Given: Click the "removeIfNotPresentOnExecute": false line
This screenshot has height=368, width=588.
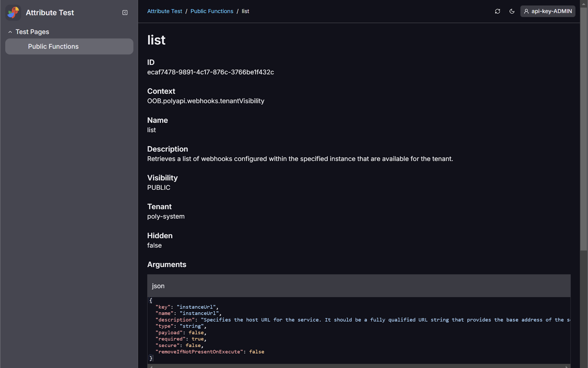Looking at the screenshot, I should 210,352.
